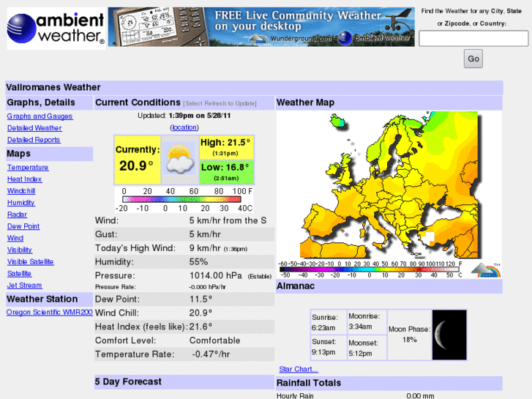The width and height of the screenshot is (532, 399).
Task: Open the Dew Point map link
Action: (x=23, y=226)
